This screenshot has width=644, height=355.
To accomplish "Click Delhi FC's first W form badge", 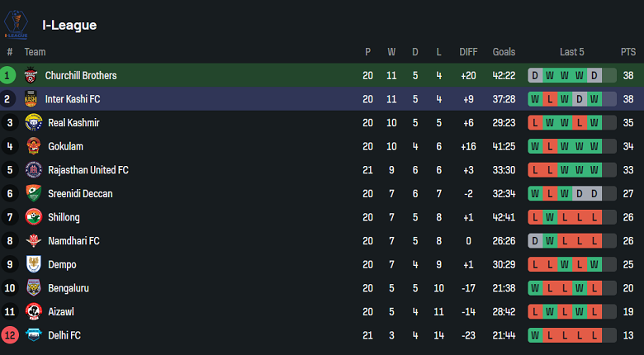I will (535, 335).
